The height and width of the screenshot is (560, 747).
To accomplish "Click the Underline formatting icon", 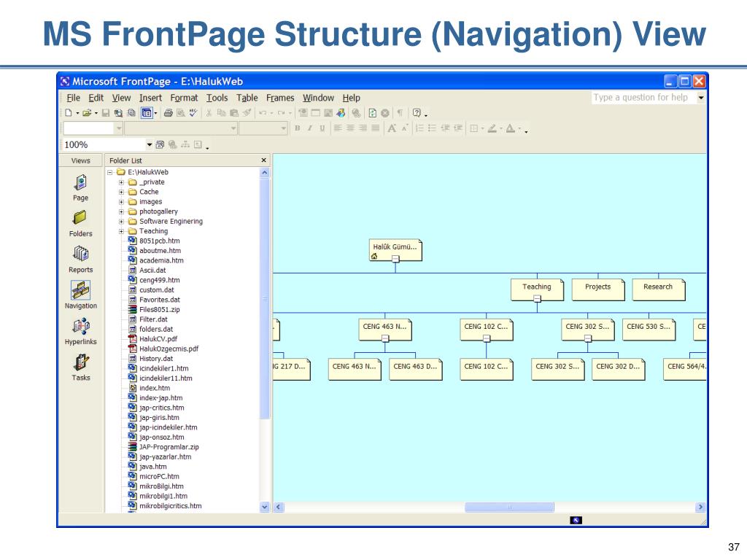I will point(322,128).
